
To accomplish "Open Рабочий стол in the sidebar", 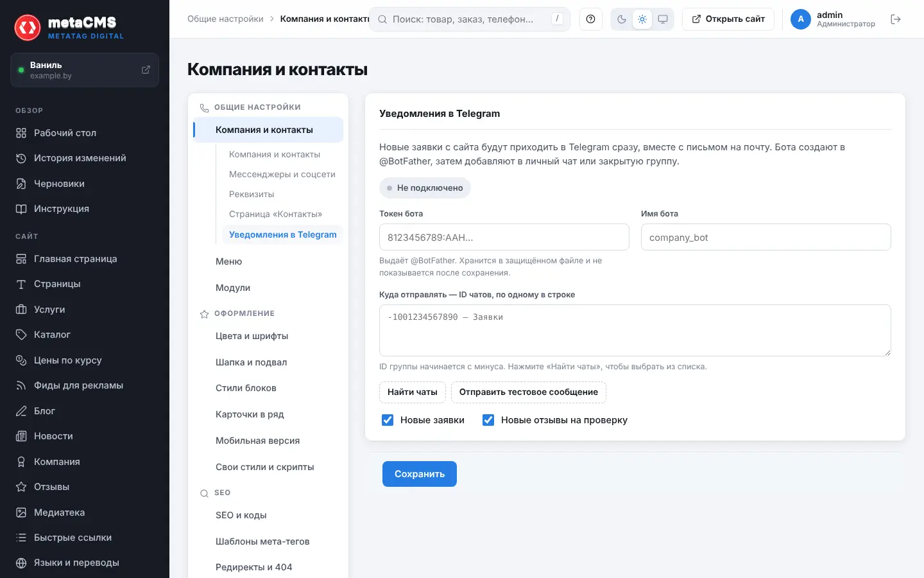I will pos(85,133).
